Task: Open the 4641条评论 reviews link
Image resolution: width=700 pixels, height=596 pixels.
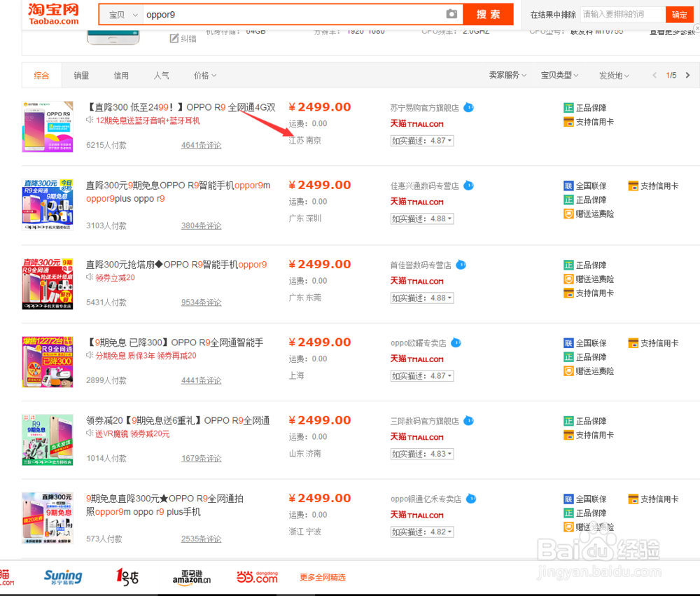Action: point(201,145)
